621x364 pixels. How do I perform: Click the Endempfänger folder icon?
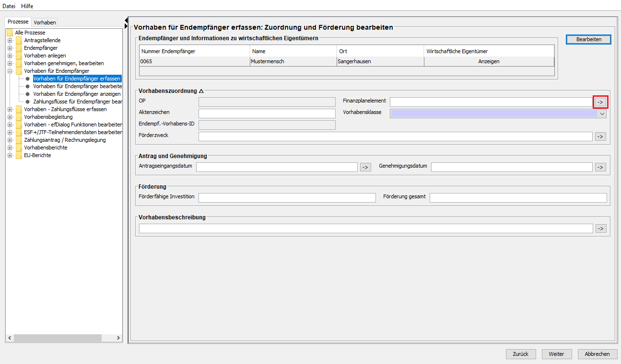[x=19, y=48]
